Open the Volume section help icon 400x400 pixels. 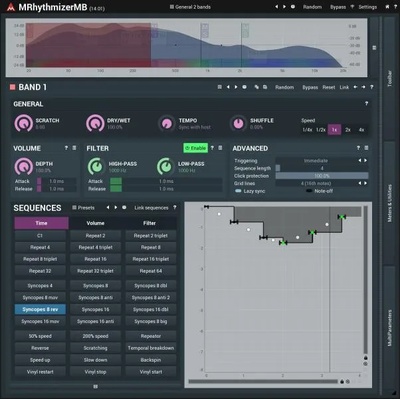click(x=66, y=148)
